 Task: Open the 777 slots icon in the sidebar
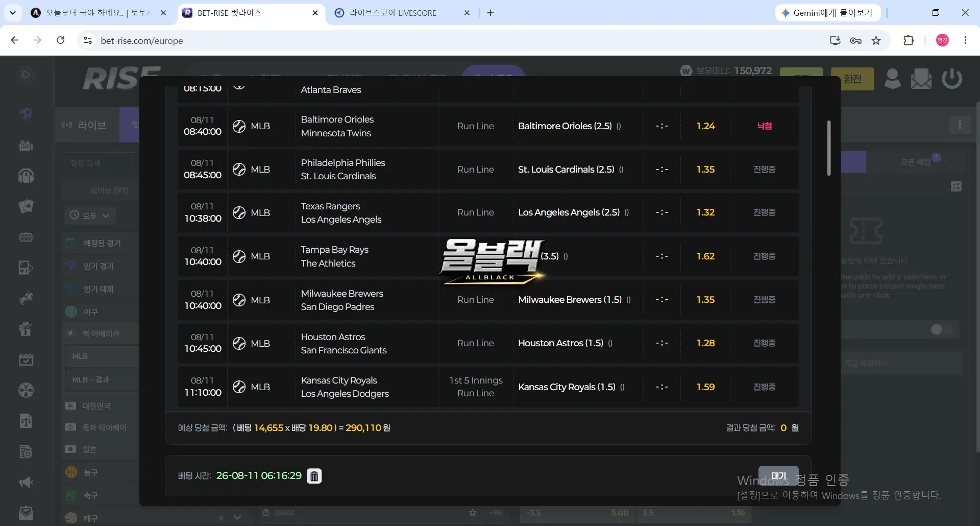[x=26, y=237]
